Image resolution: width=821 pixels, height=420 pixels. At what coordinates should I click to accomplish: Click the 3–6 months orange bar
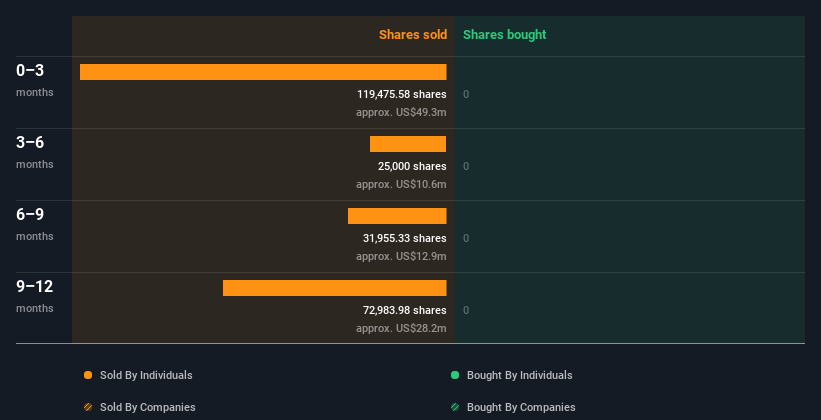click(408, 144)
